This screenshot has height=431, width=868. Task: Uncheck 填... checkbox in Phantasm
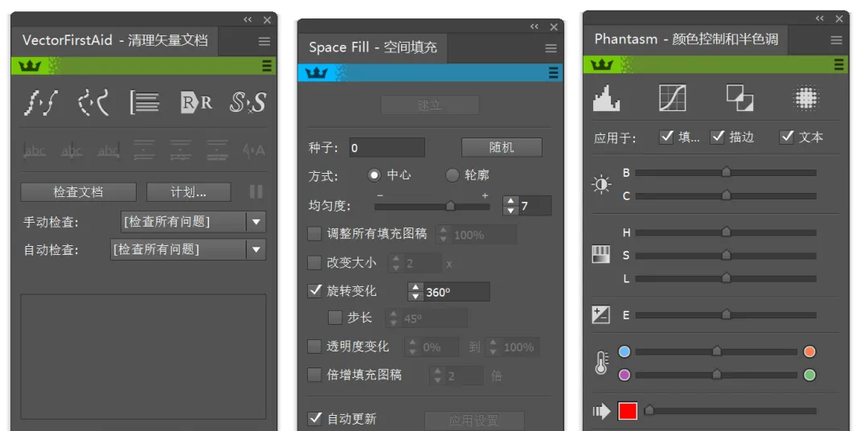(x=666, y=136)
